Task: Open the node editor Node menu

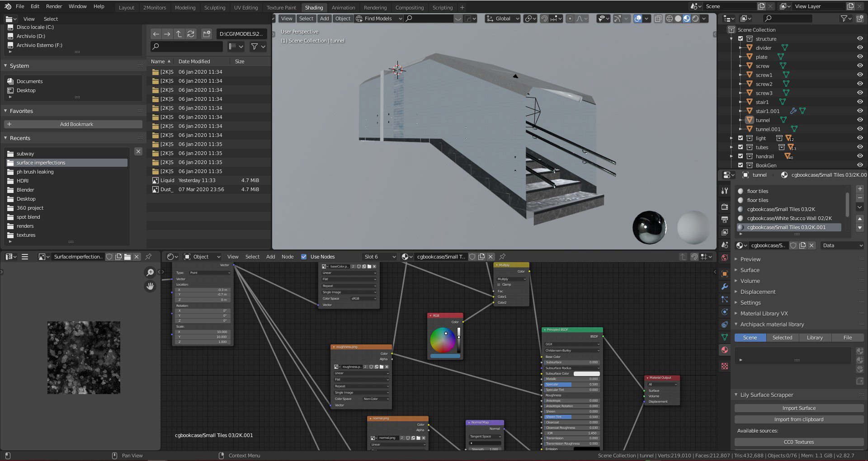Action: 288,257
